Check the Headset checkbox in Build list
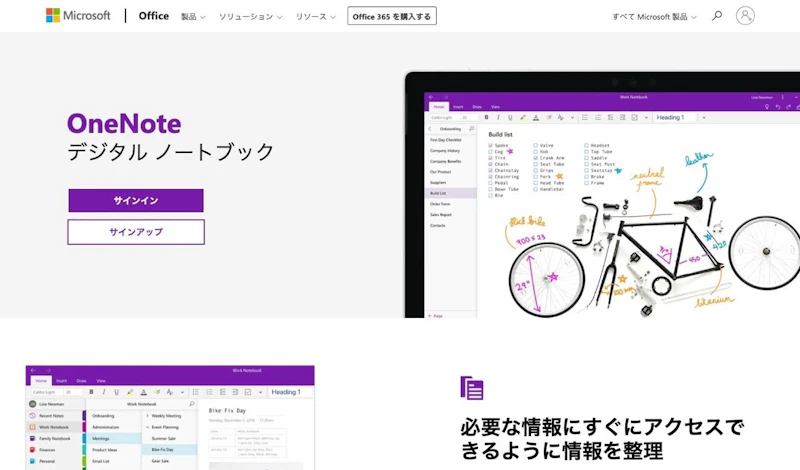Viewport: 800px width, 470px height. coord(587,145)
